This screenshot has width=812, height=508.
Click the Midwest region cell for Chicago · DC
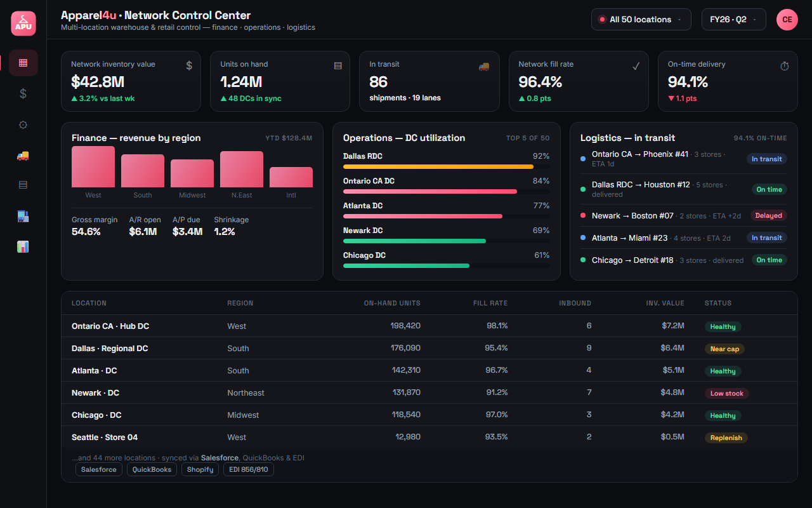pos(243,415)
